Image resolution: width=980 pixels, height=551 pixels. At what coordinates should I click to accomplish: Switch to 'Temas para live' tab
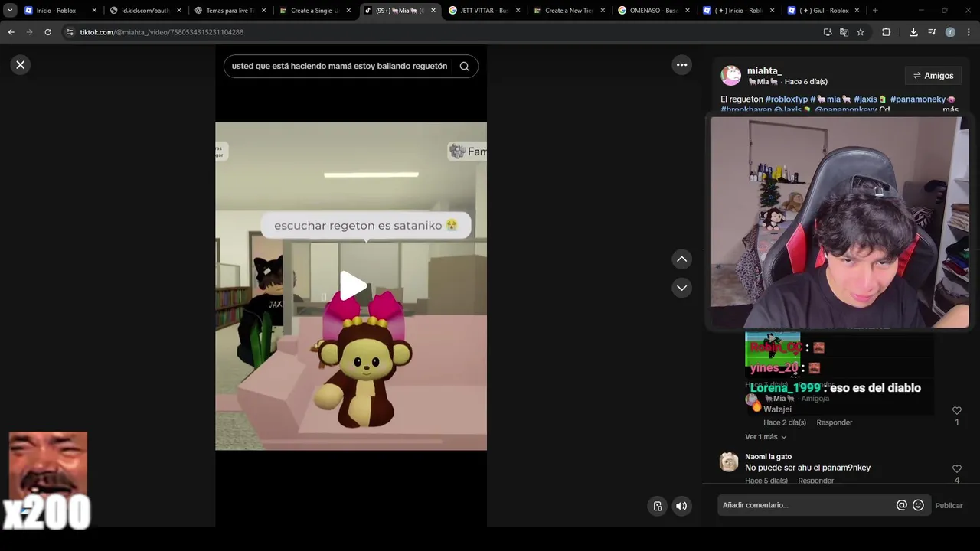[x=229, y=11]
